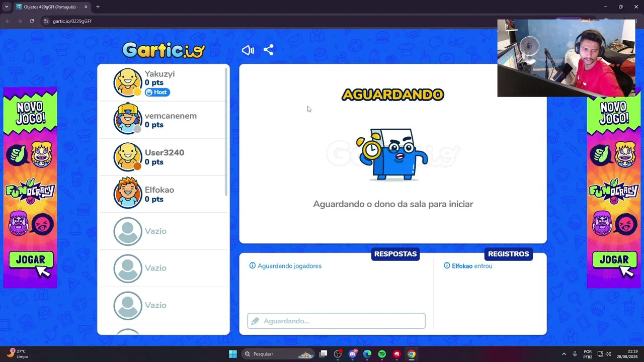644x362 pixels.
Task: Open the weather widget showing 27°C
Action: point(17,354)
